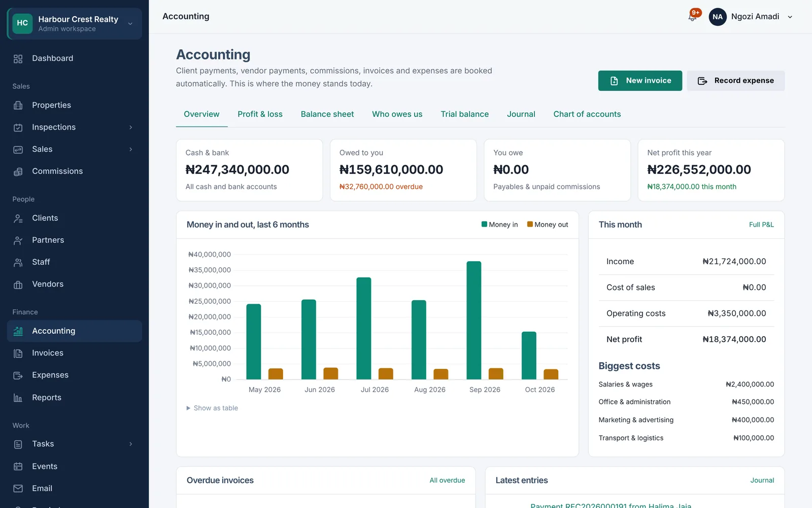Click the Vendors briefcase icon

pyautogui.click(x=18, y=284)
